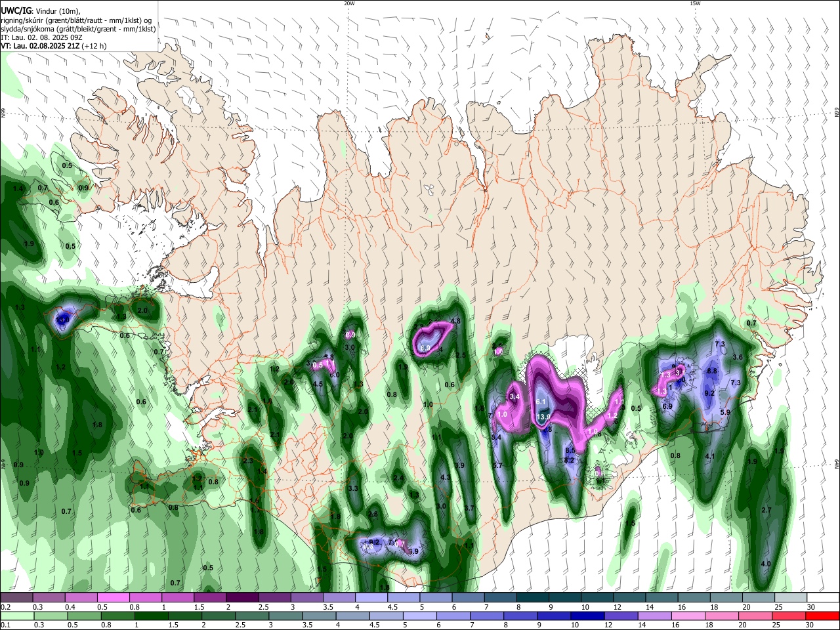
Task: Click the 13.9 precipitation value on the map
Action: click(543, 417)
